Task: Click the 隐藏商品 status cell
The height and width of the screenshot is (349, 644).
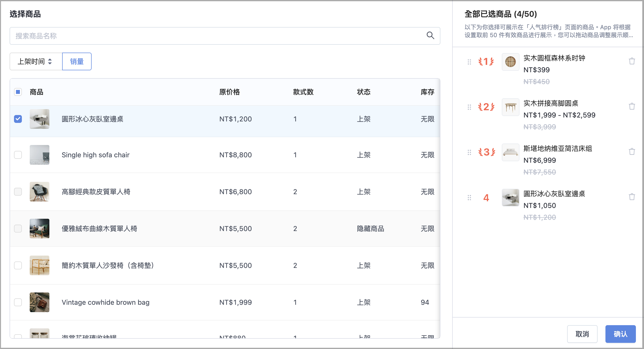Action: pos(370,228)
